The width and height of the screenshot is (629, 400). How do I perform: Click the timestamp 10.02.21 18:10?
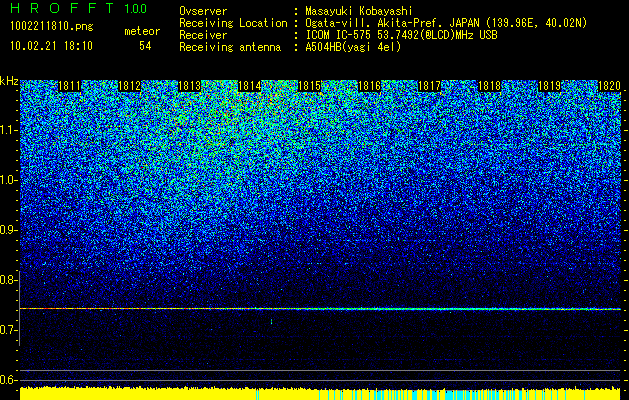tap(51, 46)
